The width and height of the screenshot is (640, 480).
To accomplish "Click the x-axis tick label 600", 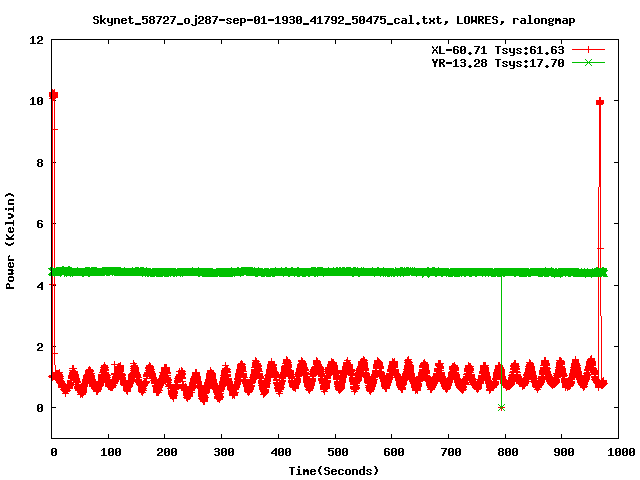I will (394, 452).
